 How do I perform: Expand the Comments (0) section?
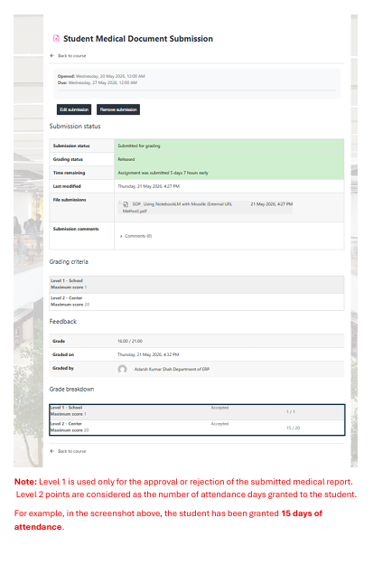point(138,236)
